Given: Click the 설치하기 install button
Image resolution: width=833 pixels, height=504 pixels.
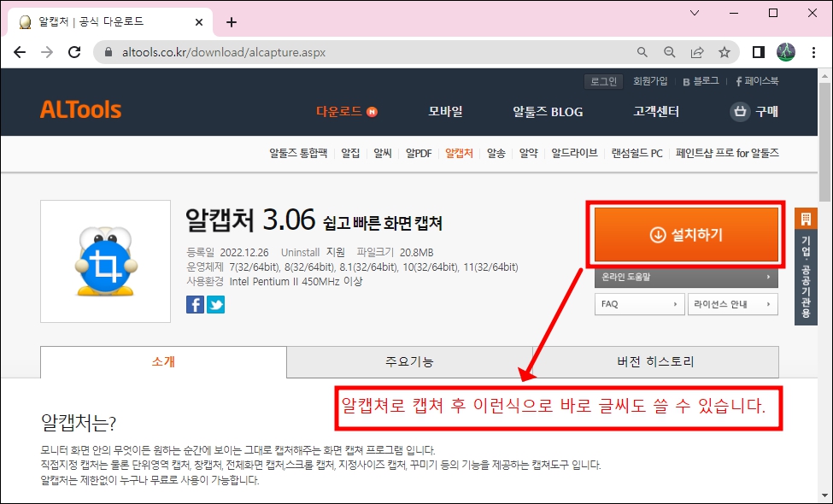Looking at the screenshot, I should pyautogui.click(x=686, y=234).
